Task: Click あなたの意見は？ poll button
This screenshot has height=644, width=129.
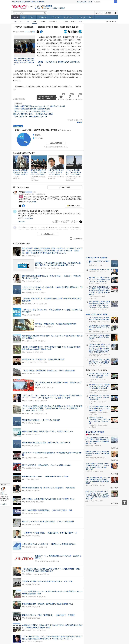Action: 56,143
